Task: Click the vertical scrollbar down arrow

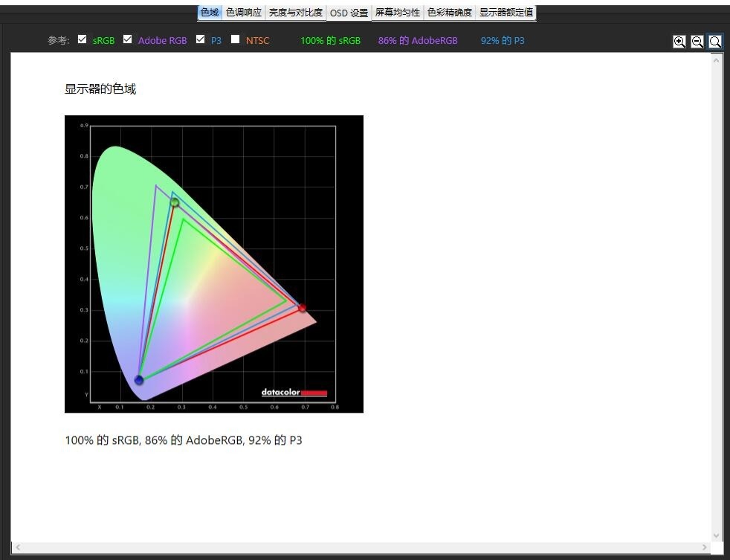Action: click(x=717, y=535)
